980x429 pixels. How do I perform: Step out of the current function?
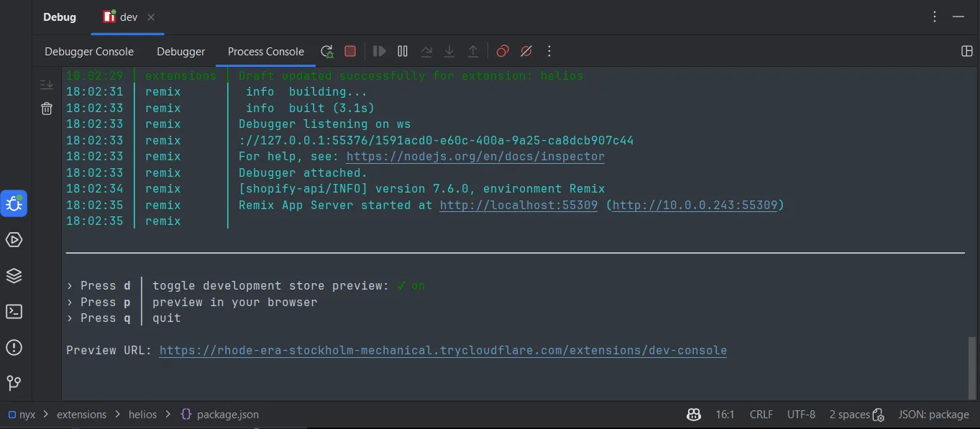click(x=473, y=51)
